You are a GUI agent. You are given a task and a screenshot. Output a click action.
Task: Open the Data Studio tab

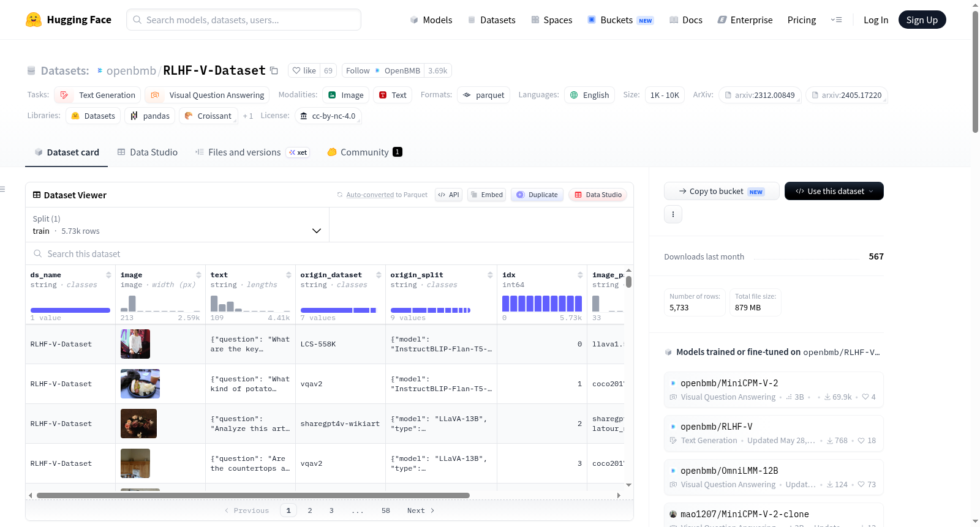click(x=147, y=152)
